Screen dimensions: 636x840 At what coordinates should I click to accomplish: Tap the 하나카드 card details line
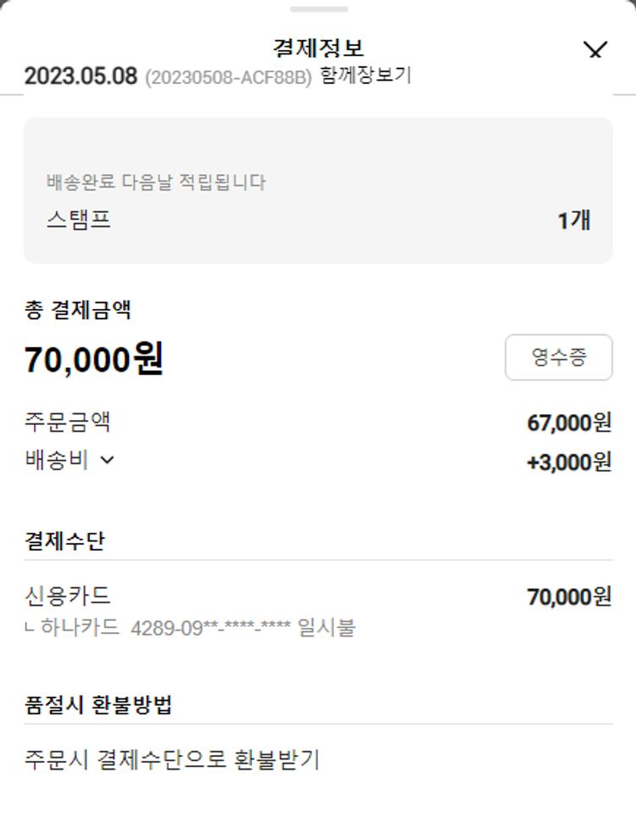[191, 629]
